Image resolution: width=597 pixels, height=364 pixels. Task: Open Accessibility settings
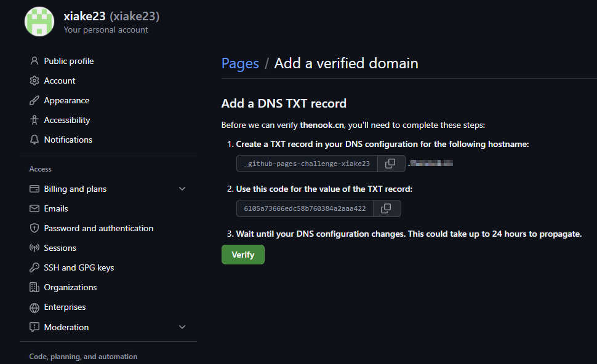click(x=67, y=120)
